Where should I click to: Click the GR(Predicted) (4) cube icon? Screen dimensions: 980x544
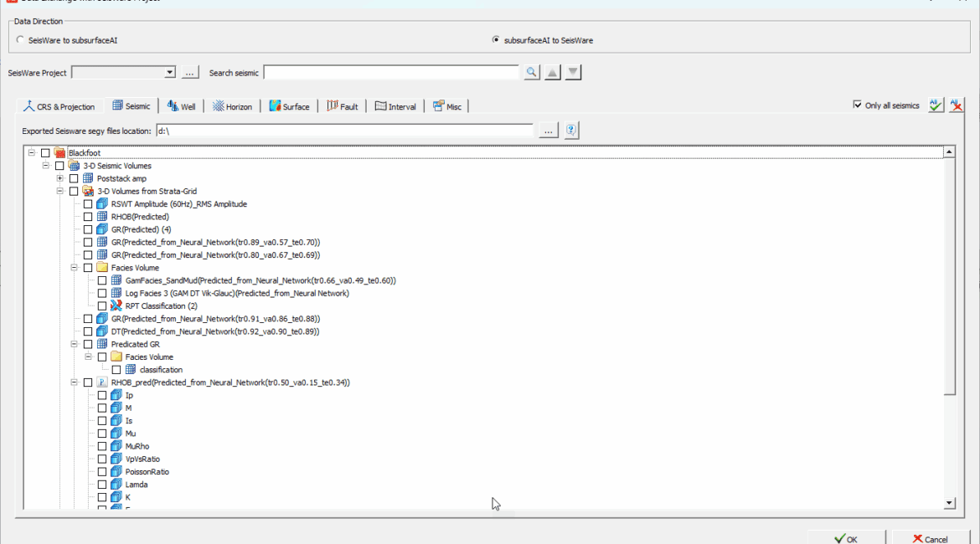click(x=102, y=229)
